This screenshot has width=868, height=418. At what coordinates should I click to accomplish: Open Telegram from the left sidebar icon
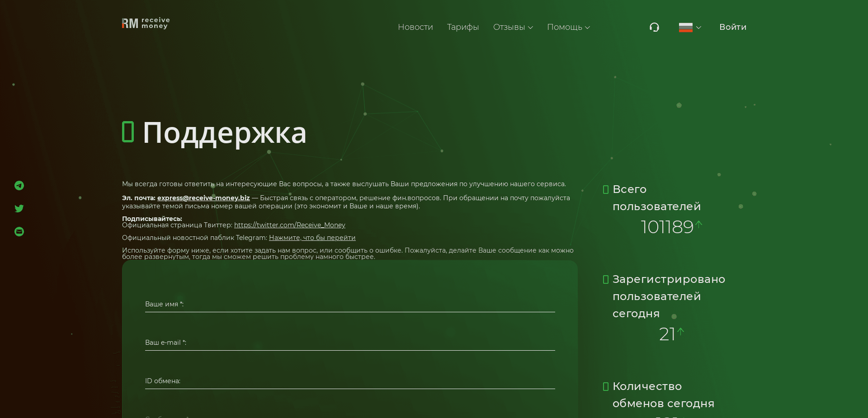coord(19,185)
